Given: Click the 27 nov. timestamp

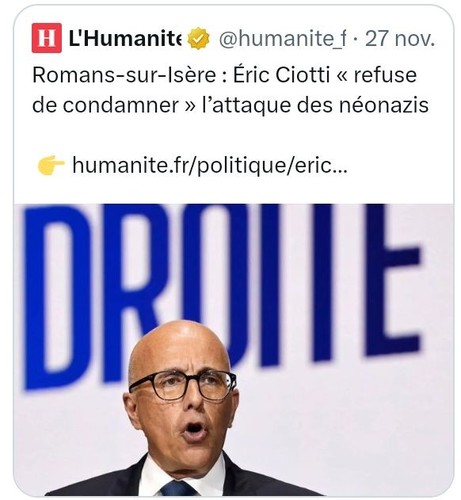Looking at the screenshot, I should point(400,39).
